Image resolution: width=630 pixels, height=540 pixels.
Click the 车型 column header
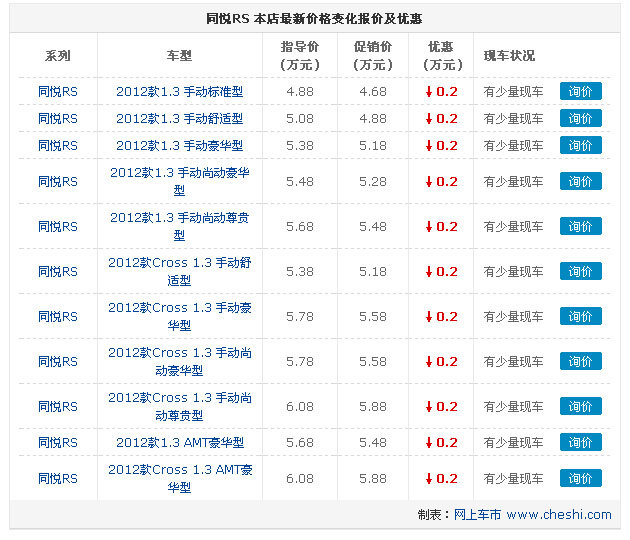180,55
